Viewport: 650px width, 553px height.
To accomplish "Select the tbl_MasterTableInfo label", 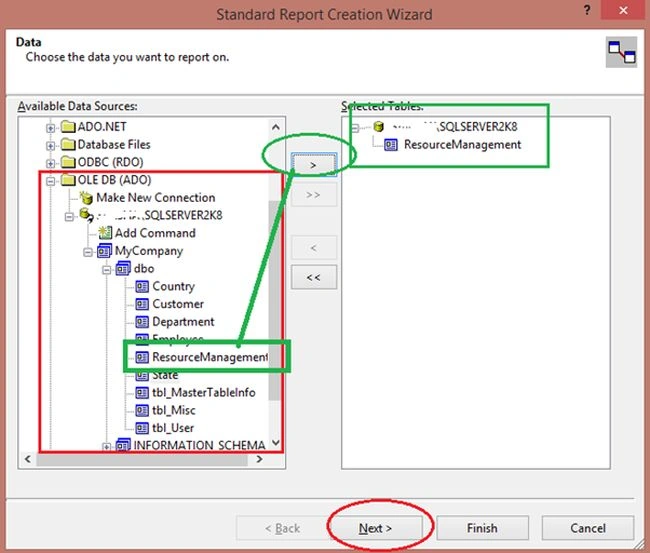I will click(x=204, y=393).
